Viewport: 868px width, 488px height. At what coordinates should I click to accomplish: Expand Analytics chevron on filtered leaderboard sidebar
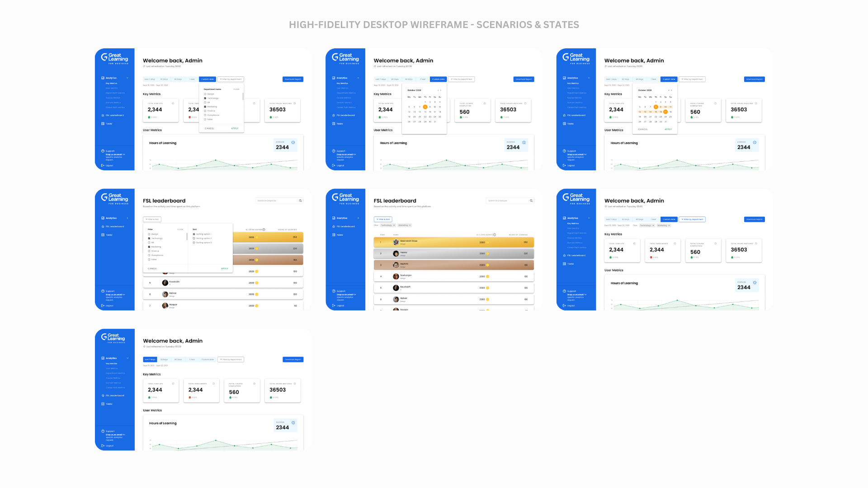point(359,218)
